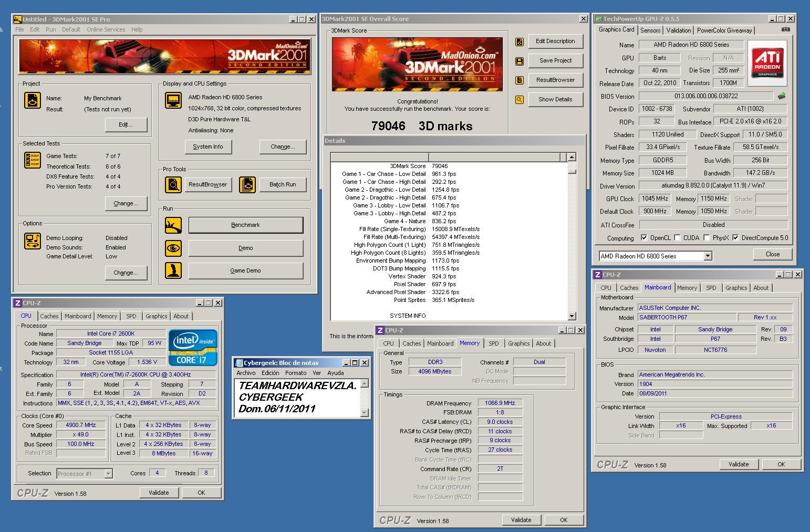Click the Project benchmark icon in 3DMark2001
The width and height of the screenshot is (810, 532).
(33, 100)
